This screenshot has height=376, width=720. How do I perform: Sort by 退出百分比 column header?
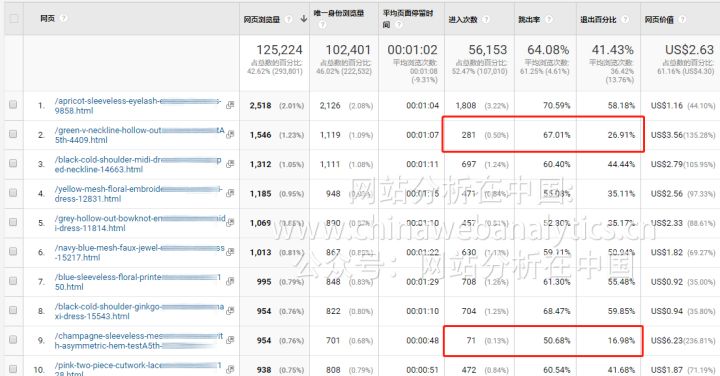pyautogui.click(x=598, y=19)
